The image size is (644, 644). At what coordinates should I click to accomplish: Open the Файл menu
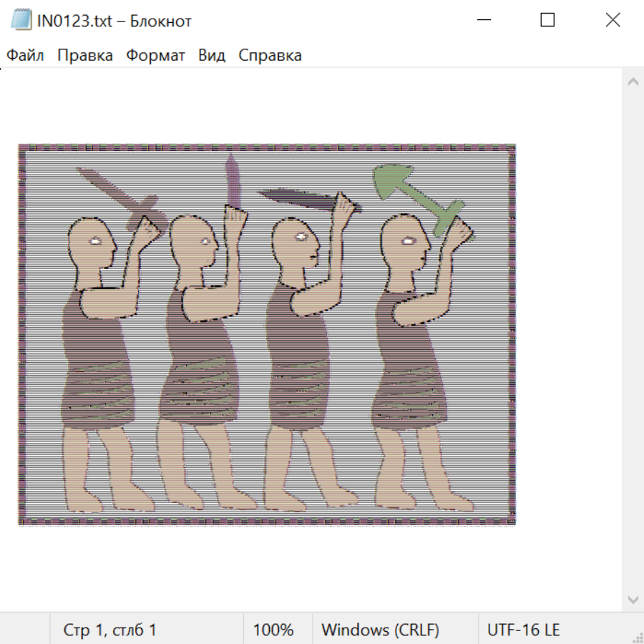pyautogui.click(x=25, y=56)
